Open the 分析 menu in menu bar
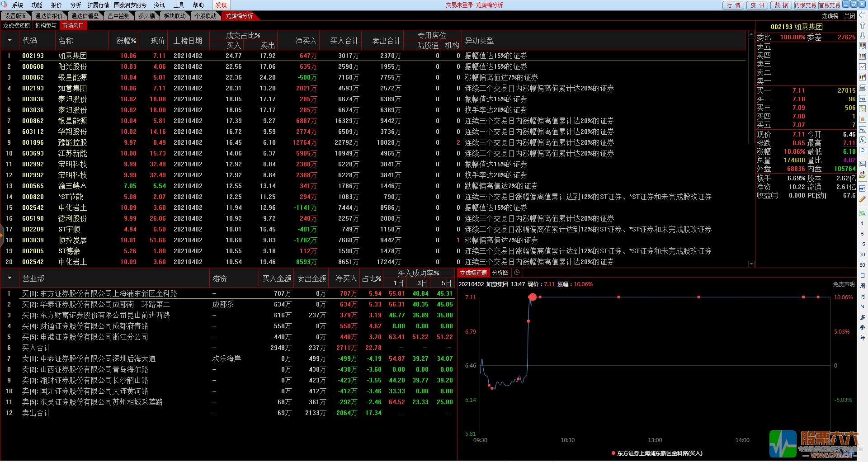The image size is (868, 462). point(75,5)
